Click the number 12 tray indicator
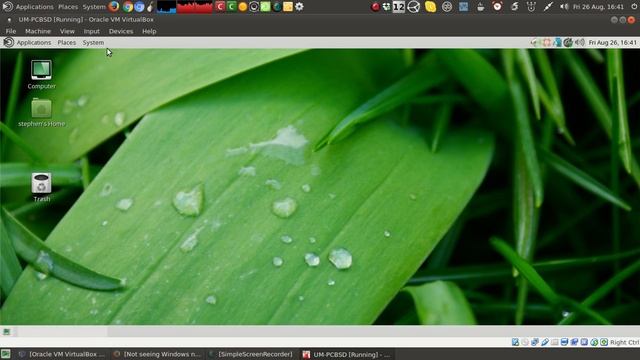640x360 pixels. coord(399,7)
